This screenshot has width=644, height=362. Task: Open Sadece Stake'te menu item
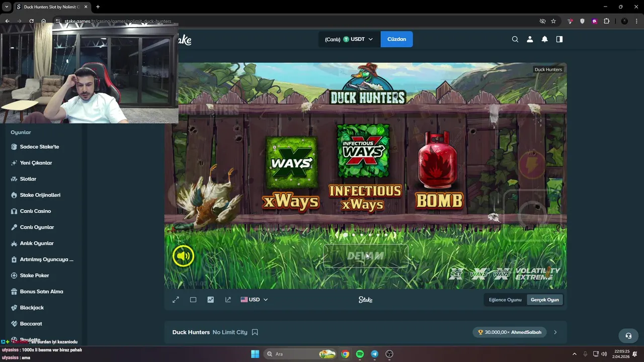[39, 147]
